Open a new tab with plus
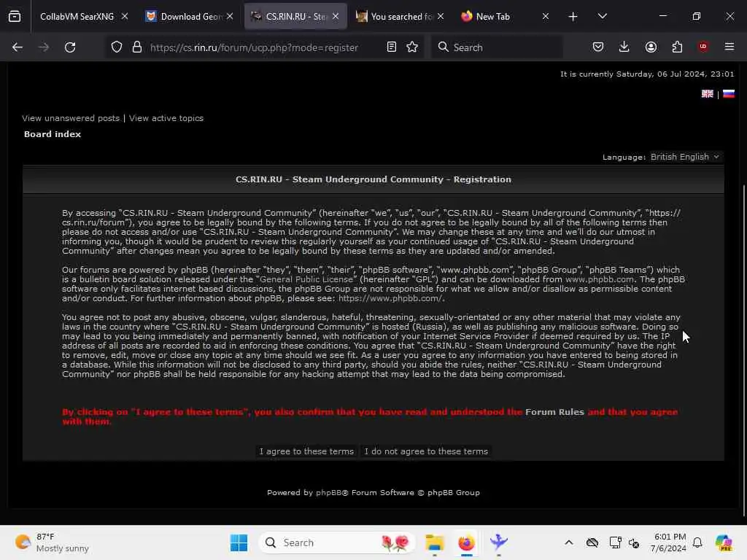 [x=573, y=17]
